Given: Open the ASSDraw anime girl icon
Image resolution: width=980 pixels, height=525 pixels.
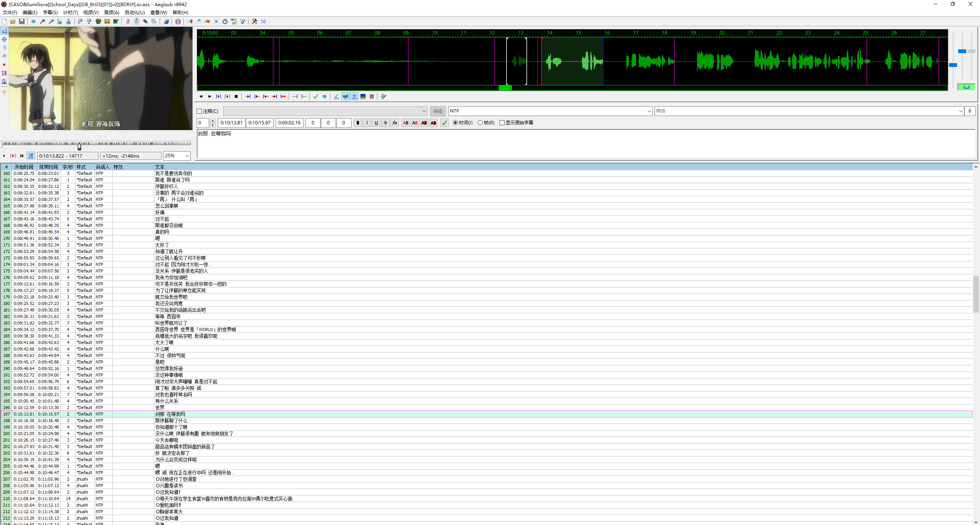Looking at the screenshot, I should coord(178,21).
